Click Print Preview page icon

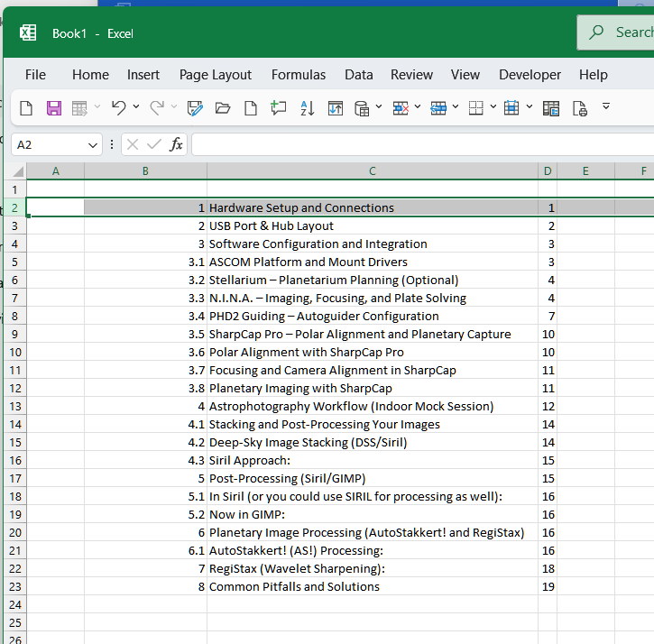point(580,108)
